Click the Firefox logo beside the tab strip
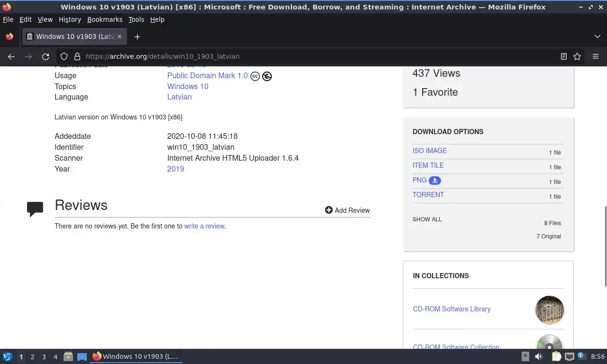 pos(9,36)
